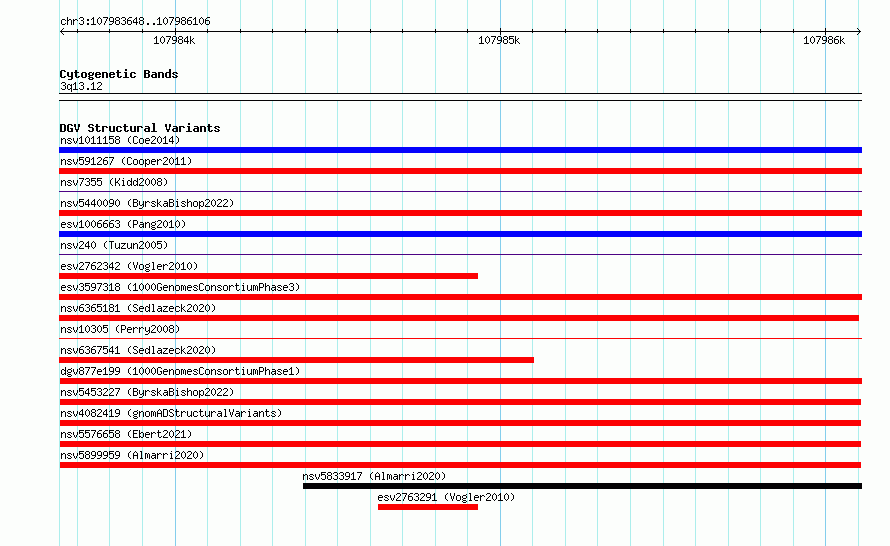Image resolution: width=890 pixels, height=546 pixels.
Task: Click the chr3:107983648..107986106 coordinate text
Action: click(135, 21)
